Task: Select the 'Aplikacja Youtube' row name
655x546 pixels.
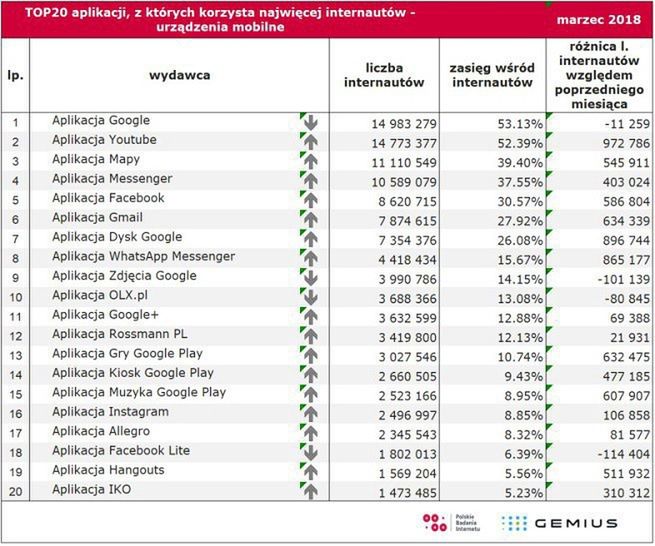Action: (x=104, y=140)
